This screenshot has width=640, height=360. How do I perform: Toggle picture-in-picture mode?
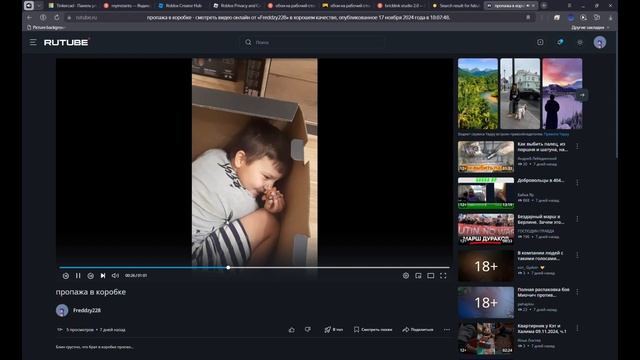(418, 276)
